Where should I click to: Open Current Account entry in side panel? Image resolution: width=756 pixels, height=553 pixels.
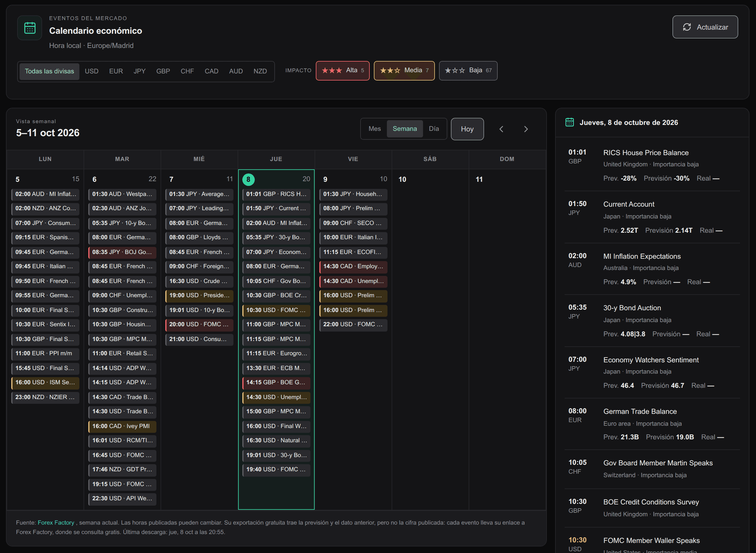coord(652,217)
